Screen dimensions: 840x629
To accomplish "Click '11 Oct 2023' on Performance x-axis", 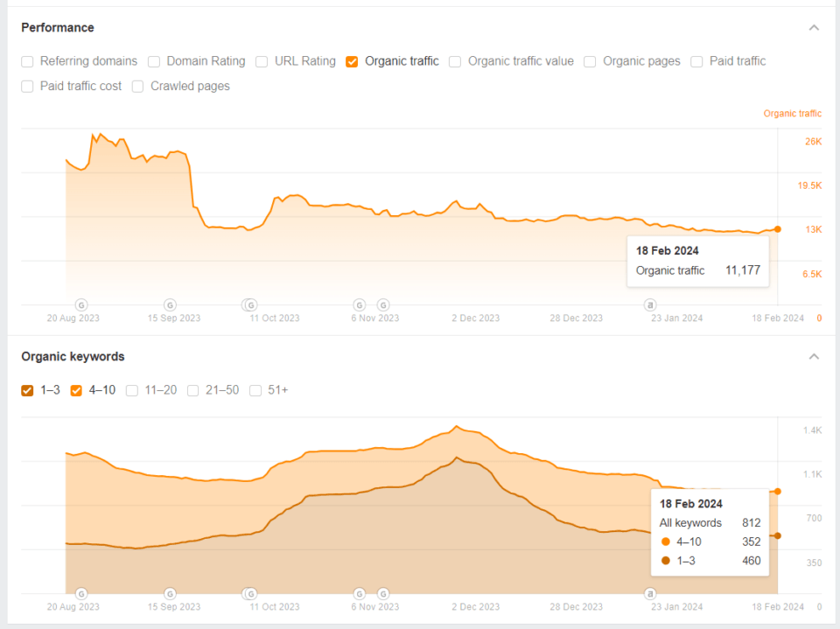I will (x=274, y=318).
